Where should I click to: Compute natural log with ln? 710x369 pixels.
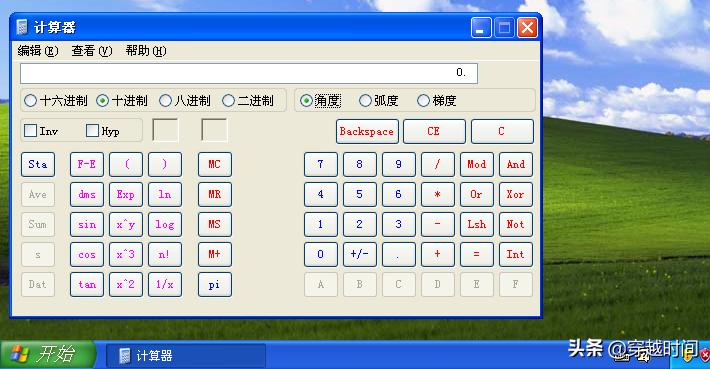click(x=165, y=194)
